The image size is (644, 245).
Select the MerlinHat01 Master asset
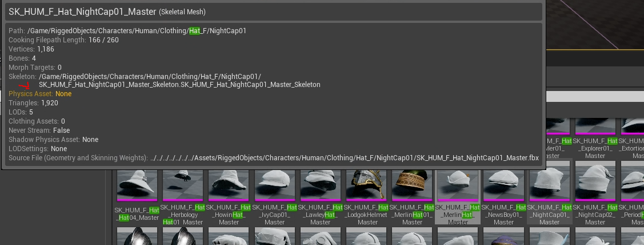[412, 197]
